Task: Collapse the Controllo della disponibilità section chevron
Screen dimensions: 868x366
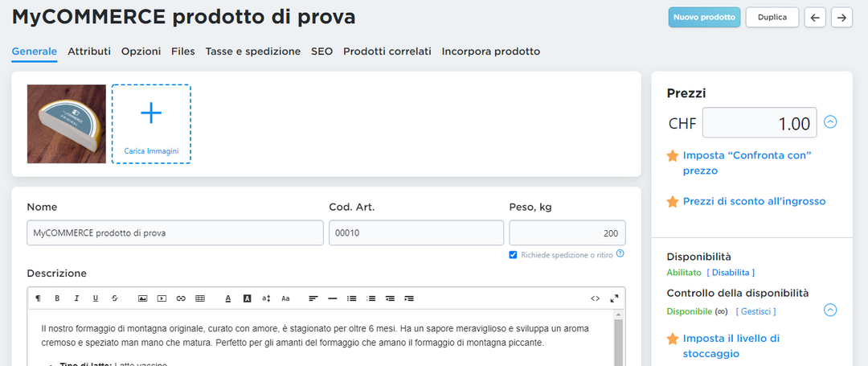Action: (829, 310)
